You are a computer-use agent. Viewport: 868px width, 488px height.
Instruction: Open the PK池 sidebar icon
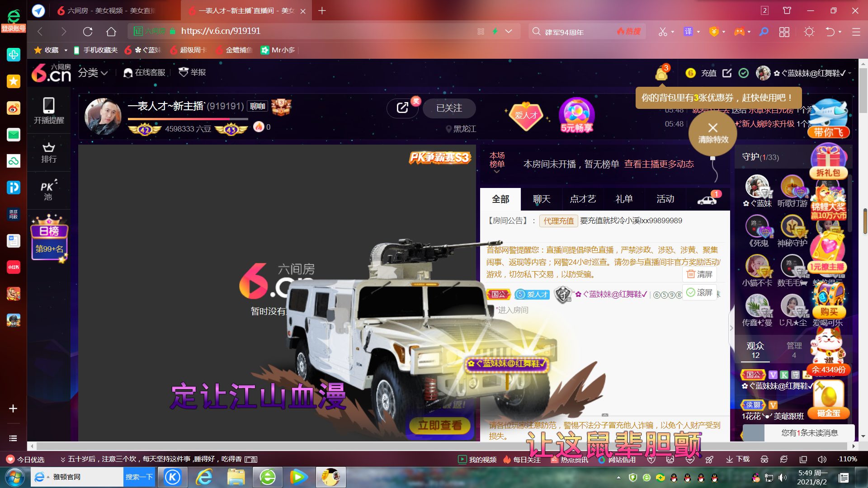tap(48, 190)
